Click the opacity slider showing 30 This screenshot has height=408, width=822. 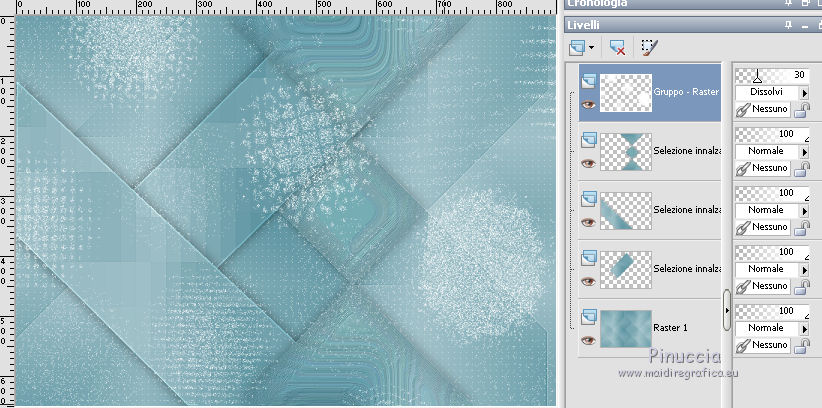772,76
